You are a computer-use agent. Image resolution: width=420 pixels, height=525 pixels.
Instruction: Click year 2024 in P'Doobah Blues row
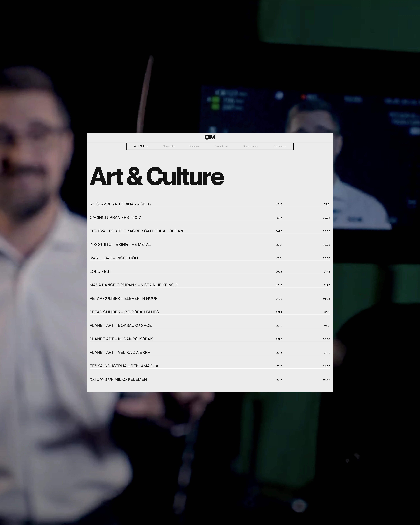[x=279, y=312]
